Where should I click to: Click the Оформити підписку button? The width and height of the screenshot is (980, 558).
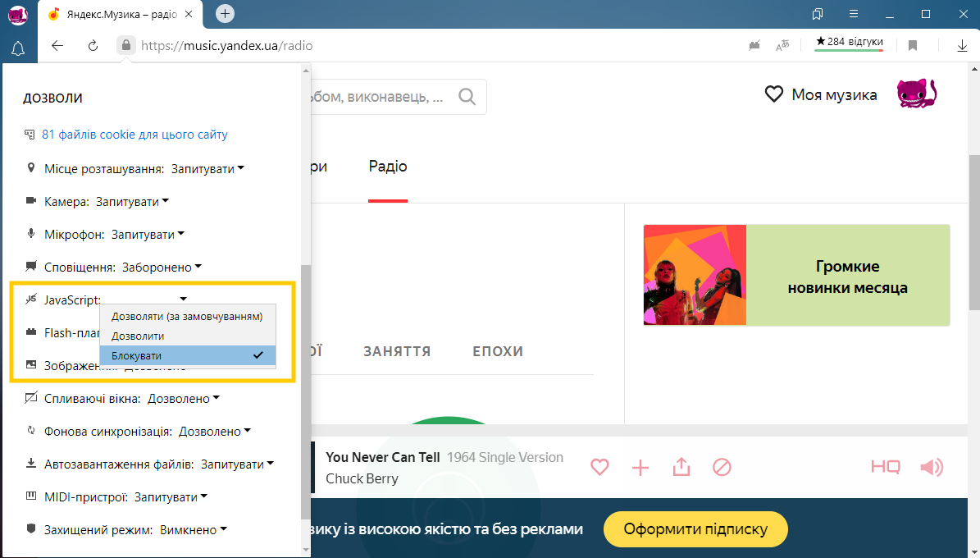(x=695, y=529)
